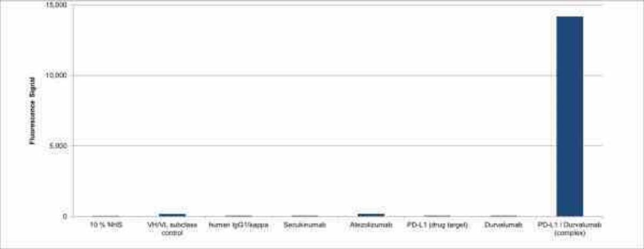Click the 'PD-L1 / Durvalumab (complex)' axis label
Image resolution: width=644 pixels, height=249 pixels.
569,229
